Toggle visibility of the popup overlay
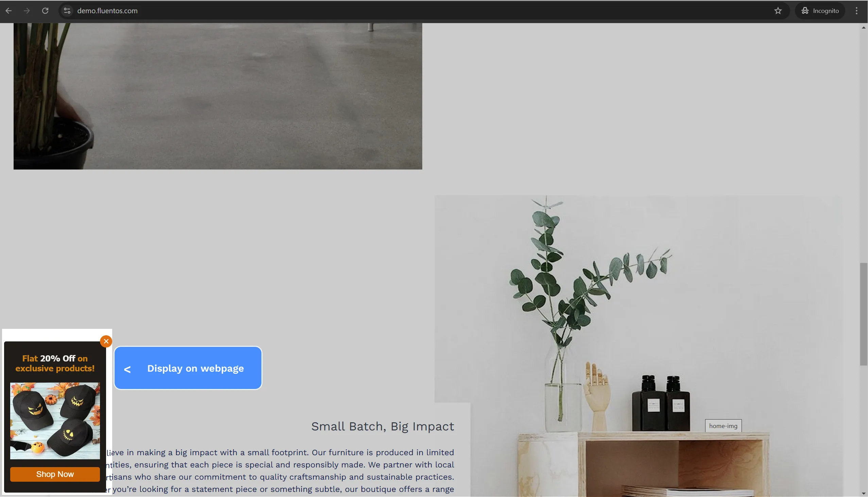Image resolution: width=868 pixels, height=497 pixels. (187, 368)
